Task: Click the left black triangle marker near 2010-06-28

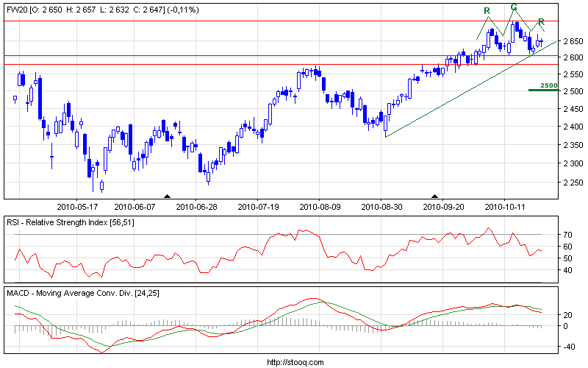Action: coord(167,196)
